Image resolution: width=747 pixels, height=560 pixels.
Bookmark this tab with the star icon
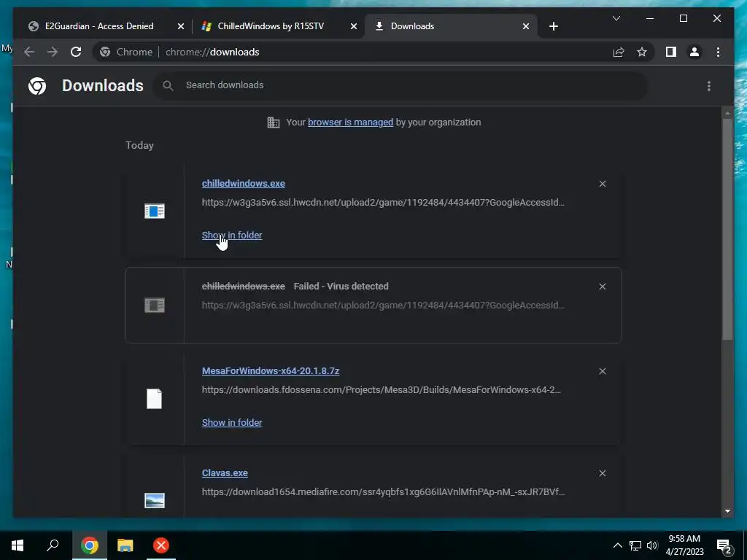pyautogui.click(x=642, y=52)
